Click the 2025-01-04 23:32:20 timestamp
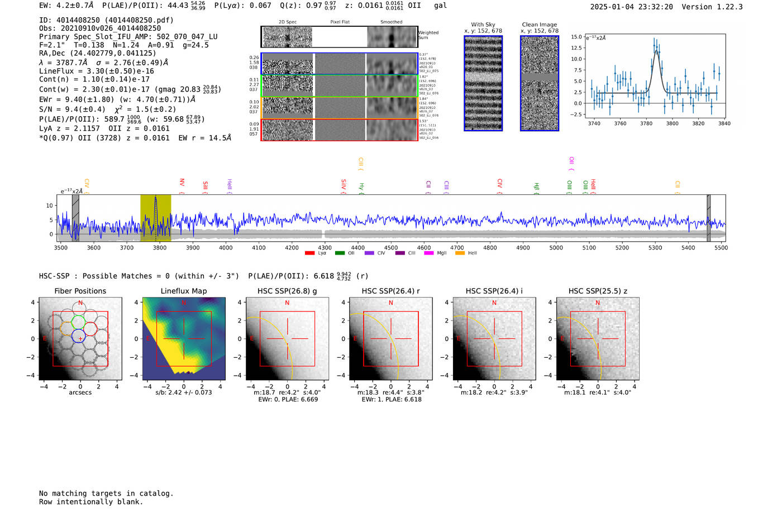The image size is (782, 532). click(632, 7)
